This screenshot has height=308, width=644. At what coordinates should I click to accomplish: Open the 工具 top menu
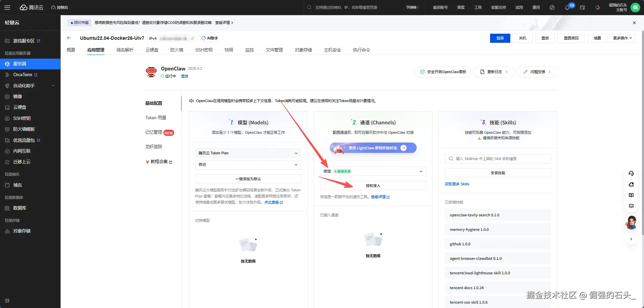478,7
